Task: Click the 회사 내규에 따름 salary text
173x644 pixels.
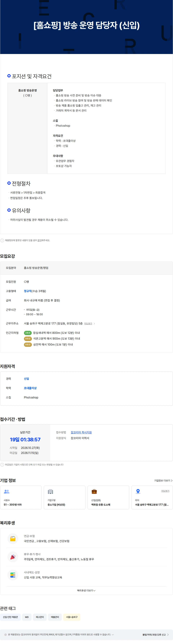Action: pyautogui.click(x=42, y=300)
